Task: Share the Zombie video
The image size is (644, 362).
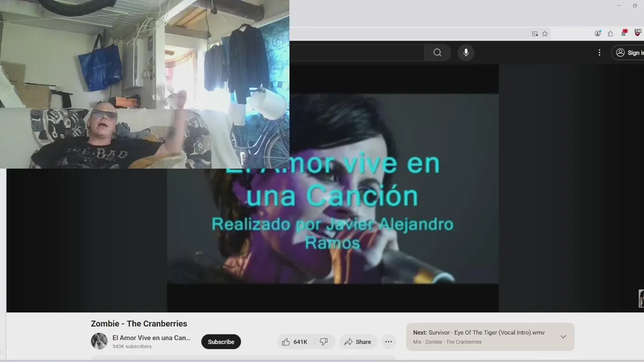Action: 357,342
